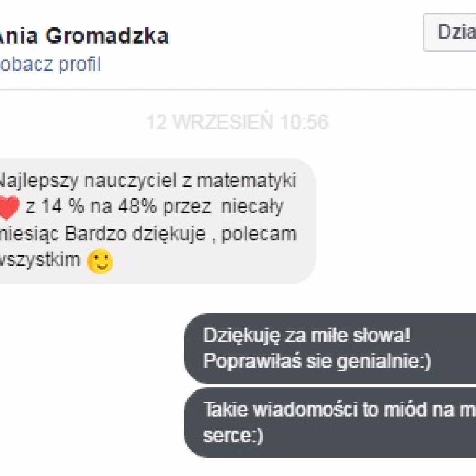
Task: Click the yellow smiley face emoji
Action: tap(100, 261)
